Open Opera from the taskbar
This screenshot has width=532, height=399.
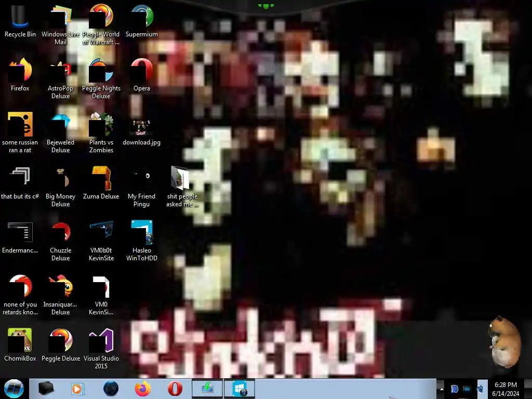(175, 389)
